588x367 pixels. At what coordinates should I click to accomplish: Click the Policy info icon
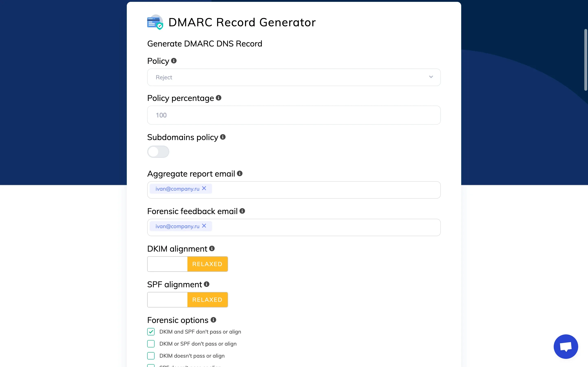tap(174, 61)
